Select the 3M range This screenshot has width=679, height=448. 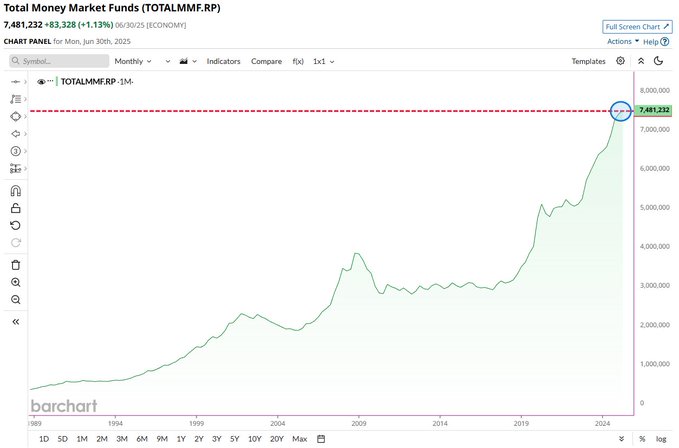[122, 439]
